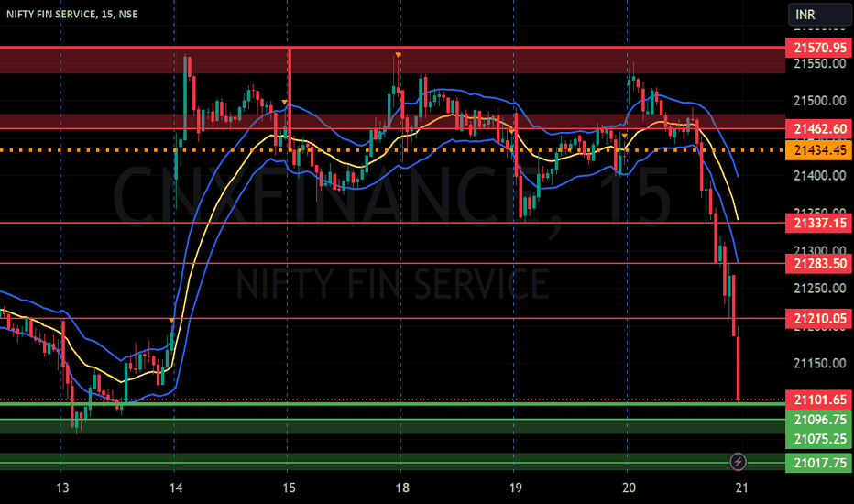Click date 14 on time axis
The width and height of the screenshot is (854, 504).
pyautogui.click(x=176, y=488)
